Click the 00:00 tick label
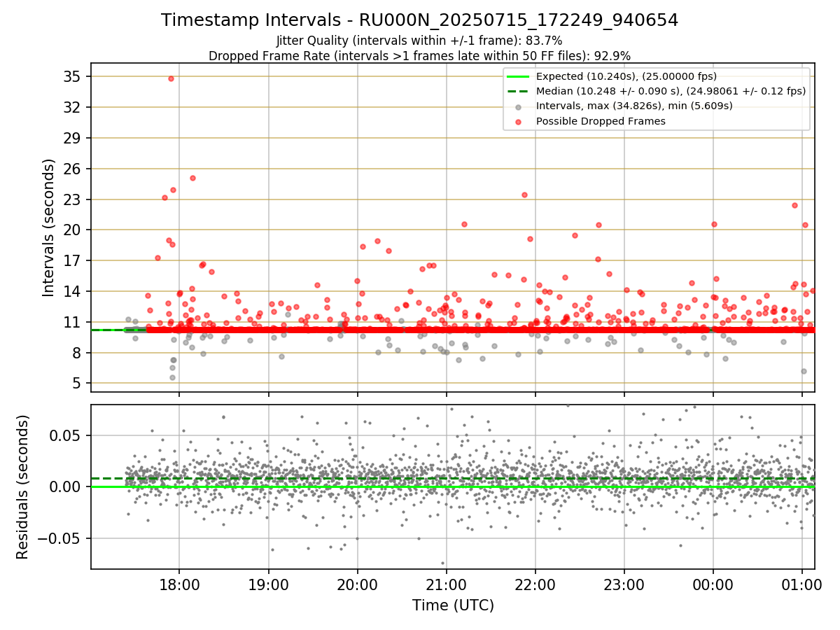Image resolution: width=840 pixels, height=630 pixels. [x=713, y=584]
